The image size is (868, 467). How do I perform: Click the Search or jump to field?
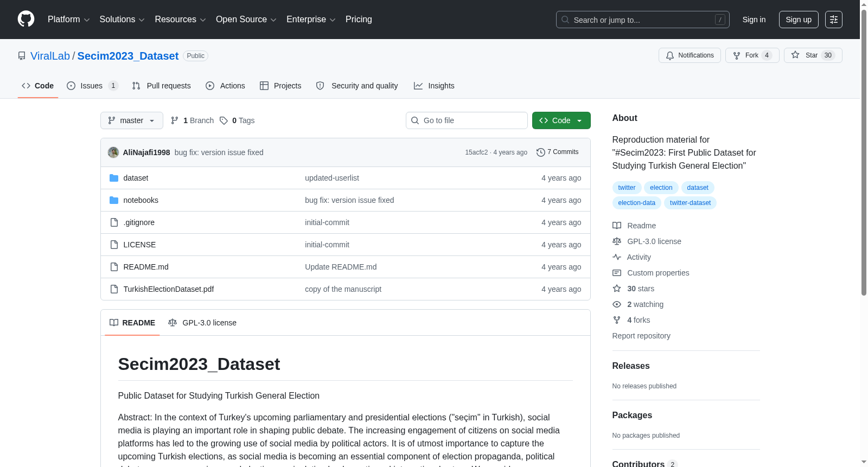point(643,20)
